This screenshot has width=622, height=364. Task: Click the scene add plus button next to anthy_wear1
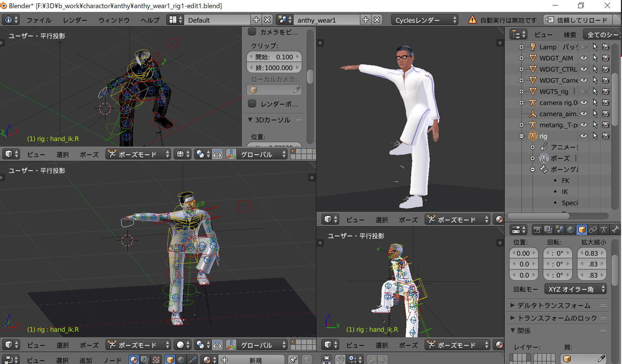[366, 20]
